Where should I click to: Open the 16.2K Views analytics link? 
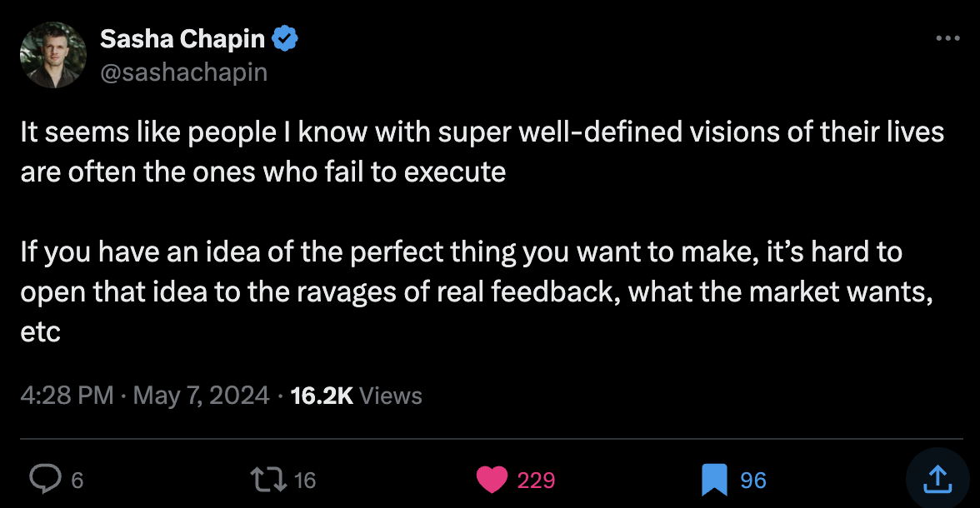(356, 396)
